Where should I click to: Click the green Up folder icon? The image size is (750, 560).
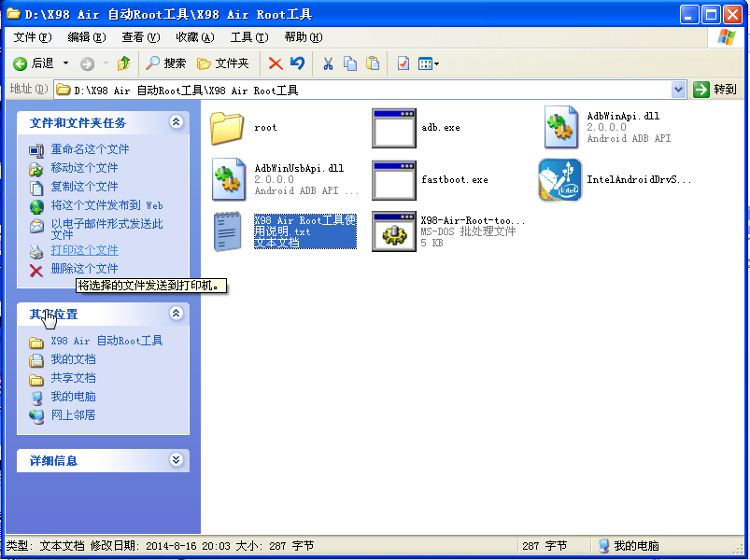(x=124, y=63)
